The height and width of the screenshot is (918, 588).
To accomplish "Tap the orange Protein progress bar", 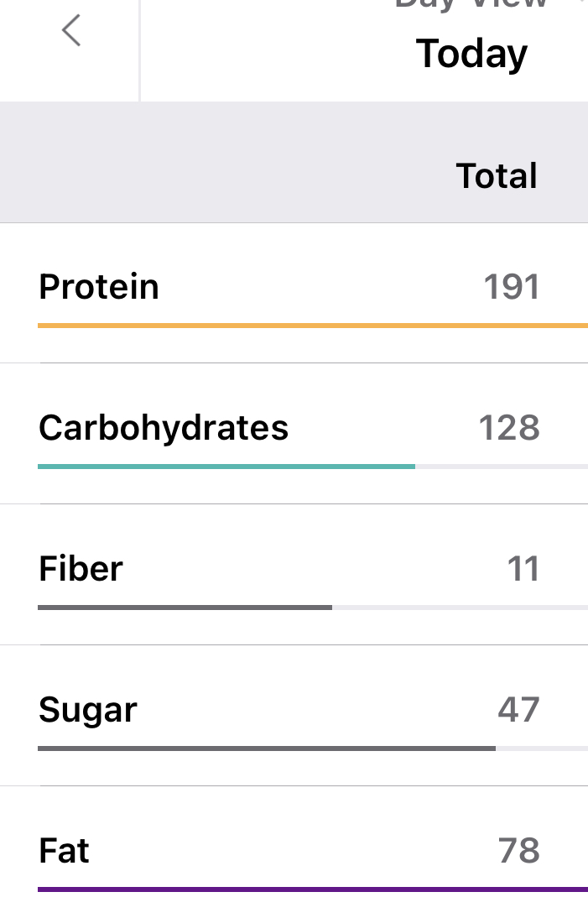I will click(x=312, y=325).
